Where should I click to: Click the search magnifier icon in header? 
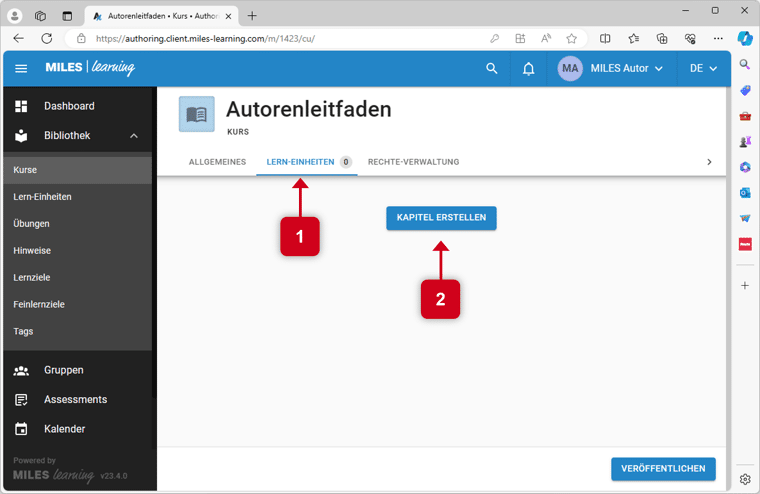click(491, 69)
